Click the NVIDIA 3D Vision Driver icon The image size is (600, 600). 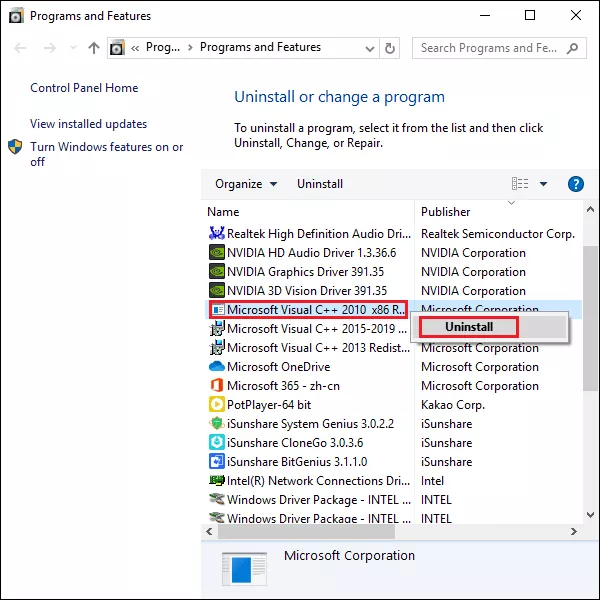[217, 290]
